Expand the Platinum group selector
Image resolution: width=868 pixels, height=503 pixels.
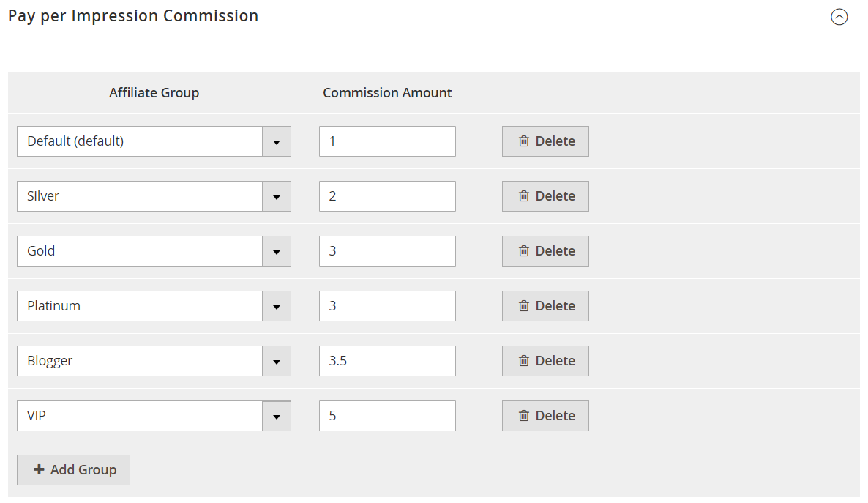point(277,305)
